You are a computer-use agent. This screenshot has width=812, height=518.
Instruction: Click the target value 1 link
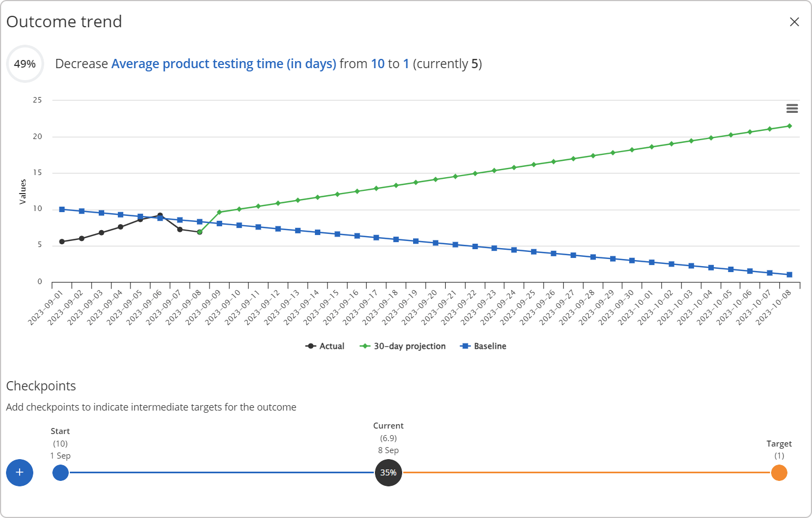coord(406,64)
